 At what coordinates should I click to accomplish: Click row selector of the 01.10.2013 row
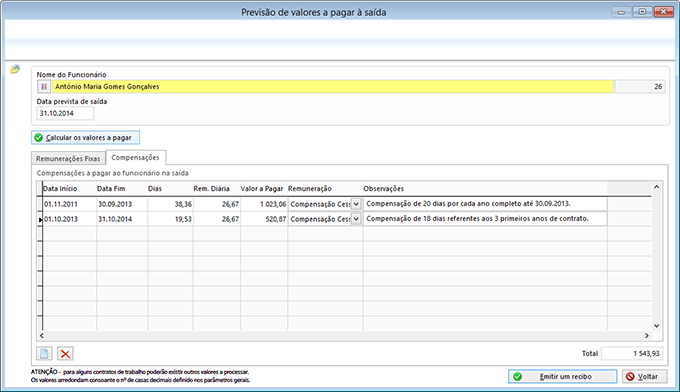coord(39,219)
